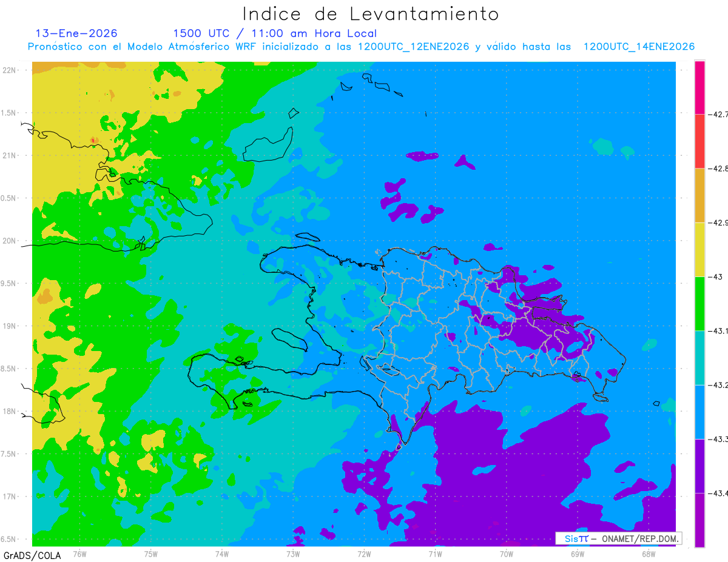Click the "-43.3" color bar label

(x=718, y=439)
